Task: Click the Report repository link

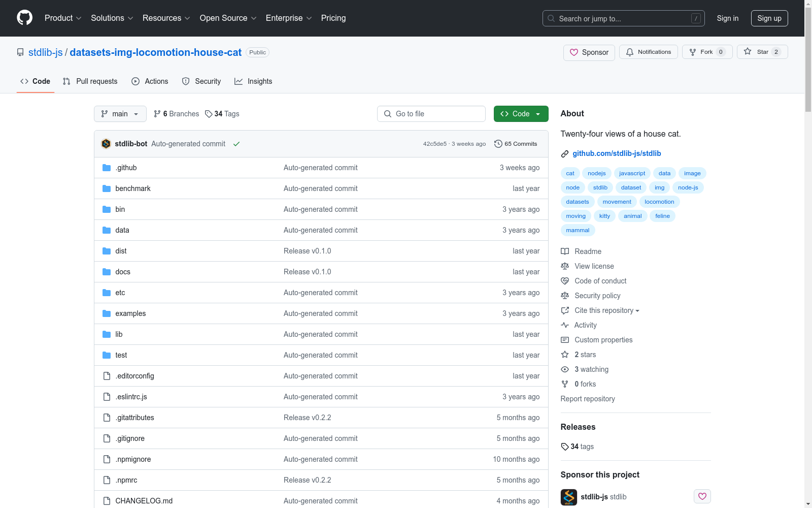Action: [x=588, y=399]
